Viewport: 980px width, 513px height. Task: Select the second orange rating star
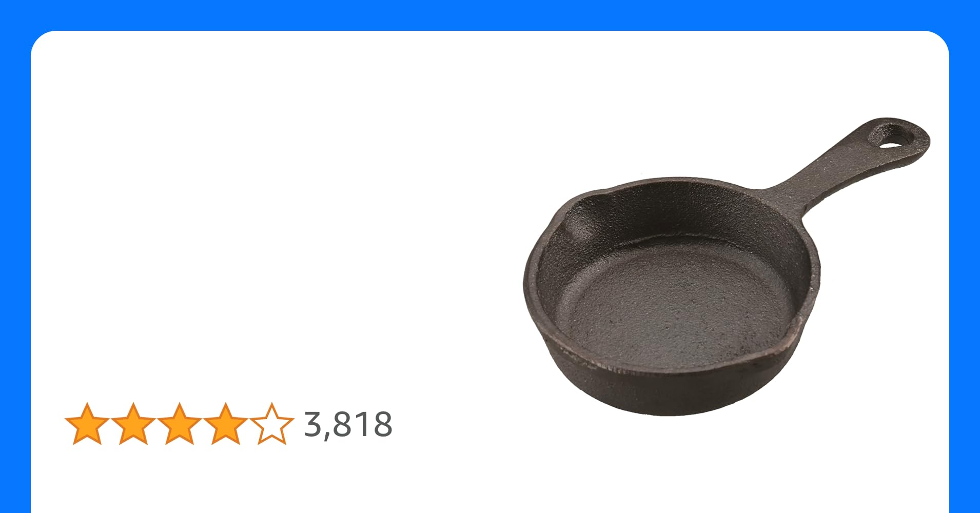pos(133,424)
